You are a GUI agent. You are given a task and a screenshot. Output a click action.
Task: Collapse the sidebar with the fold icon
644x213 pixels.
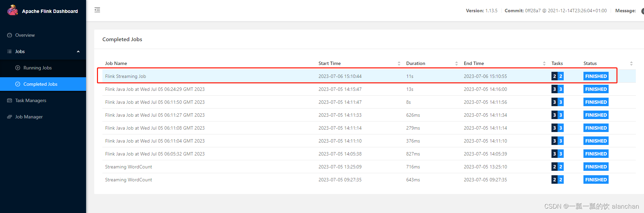tap(97, 10)
